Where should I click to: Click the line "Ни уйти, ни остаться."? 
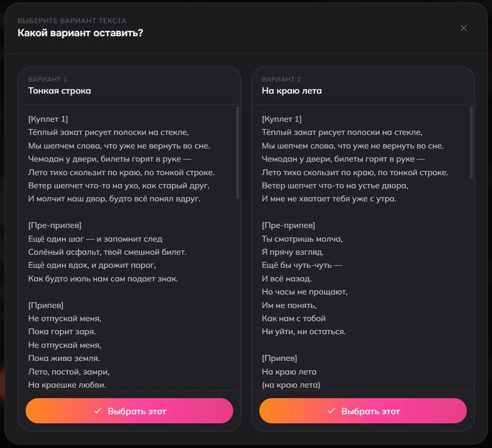304,331
